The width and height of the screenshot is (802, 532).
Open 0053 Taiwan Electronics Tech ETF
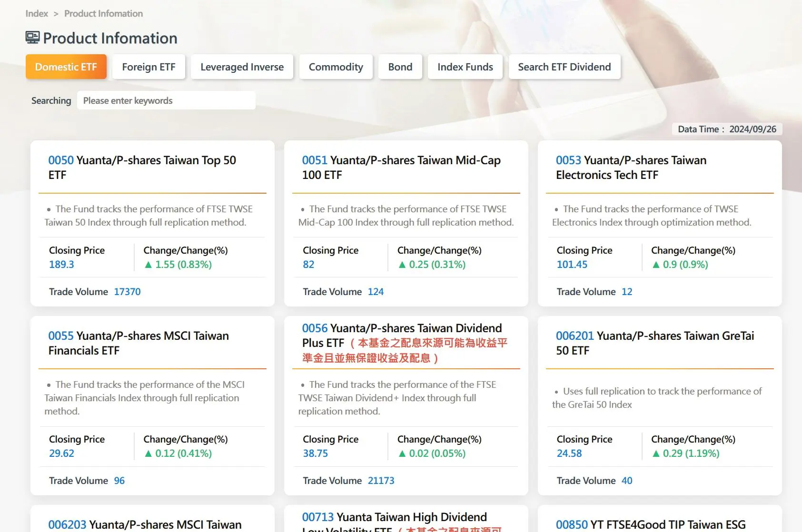point(631,167)
